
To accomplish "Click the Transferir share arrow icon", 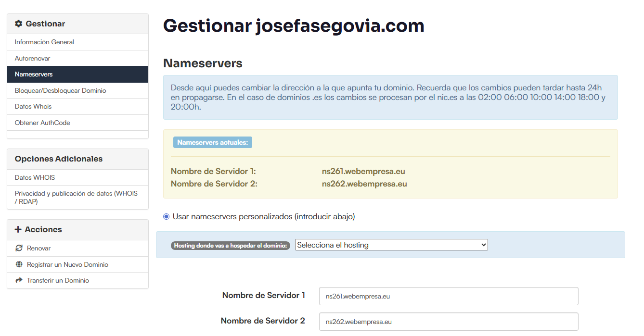I will coord(19,280).
